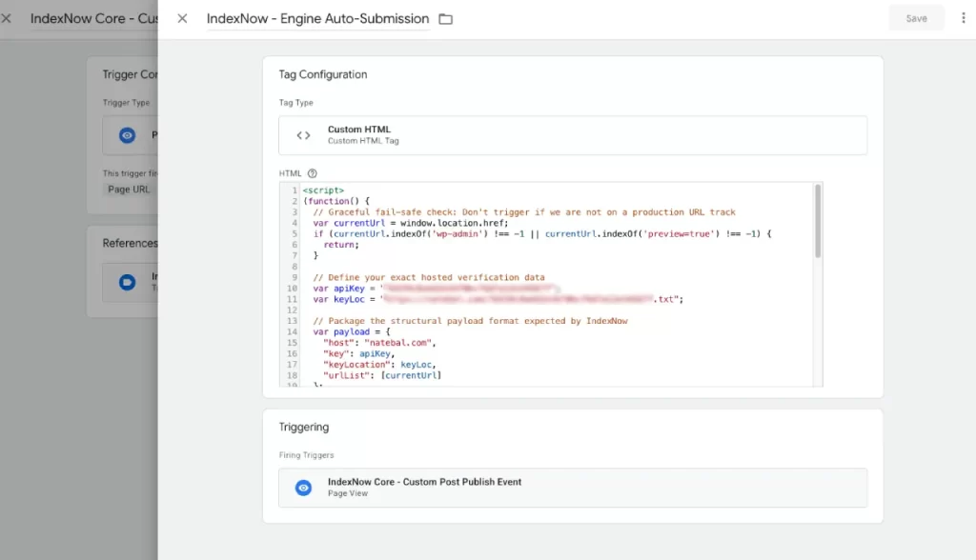This screenshot has width=976, height=560.
Task: Close the background IndexNow Core trigger panel
Action: pyautogui.click(x=7, y=19)
